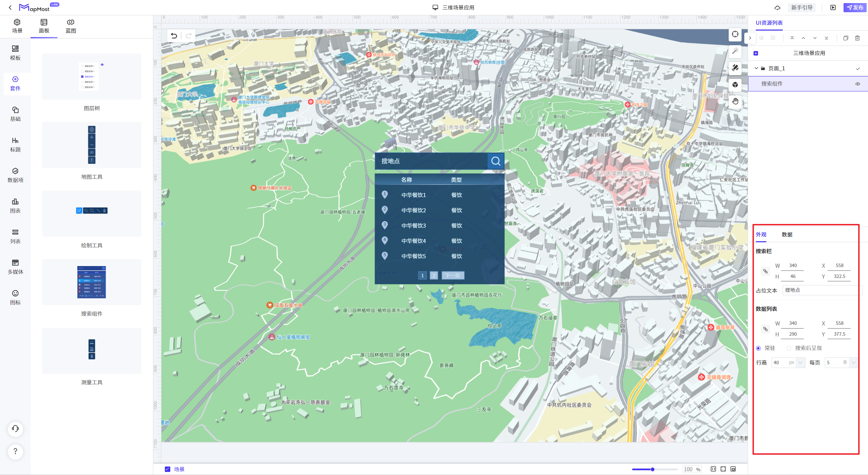Screen dimensions: 868x475
Task: Select the 模板 template category
Action: (15, 53)
